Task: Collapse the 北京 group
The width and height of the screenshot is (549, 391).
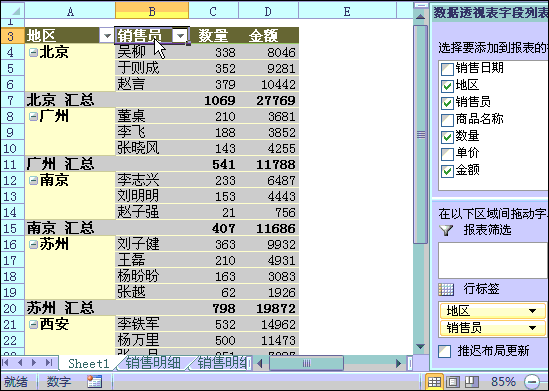Action: [x=33, y=53]
